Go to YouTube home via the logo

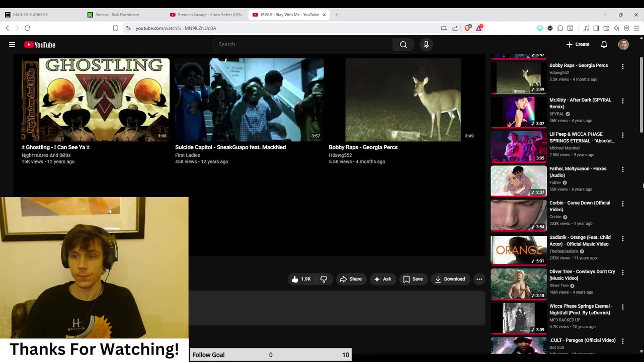[x=40, y=45]
